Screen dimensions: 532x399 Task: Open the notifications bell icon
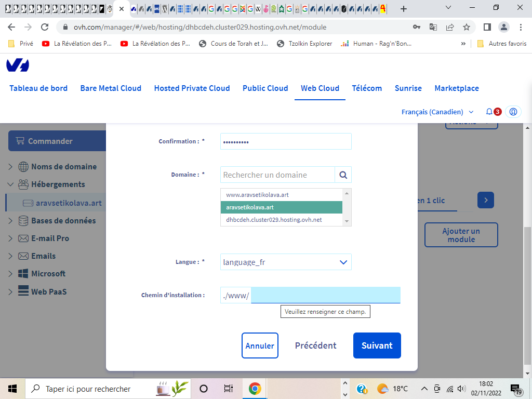tap(489, 112)
